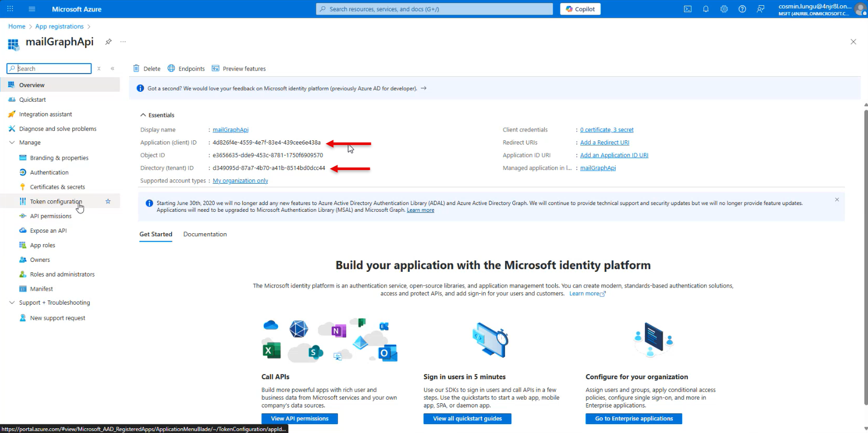
Task: Open the Add a Redirect URI link
Action: [x=604, y=142]
